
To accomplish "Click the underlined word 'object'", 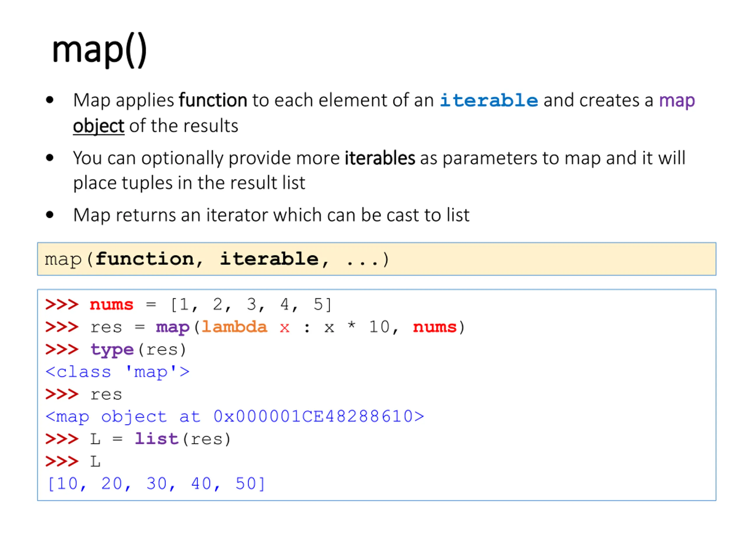I will coord(99,126).
